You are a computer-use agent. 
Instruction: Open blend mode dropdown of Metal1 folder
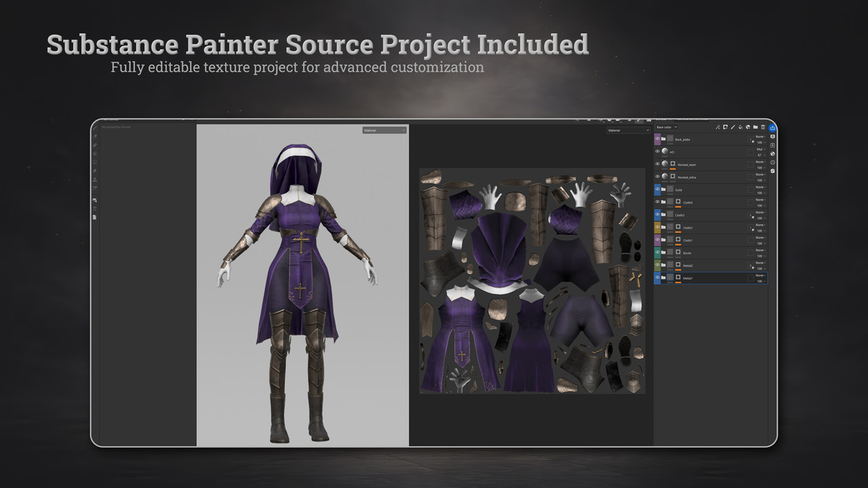tap(760, 275)
